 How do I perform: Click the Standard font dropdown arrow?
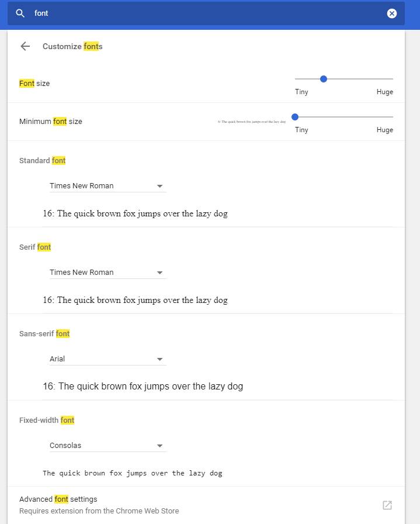(x=159, y=186)
